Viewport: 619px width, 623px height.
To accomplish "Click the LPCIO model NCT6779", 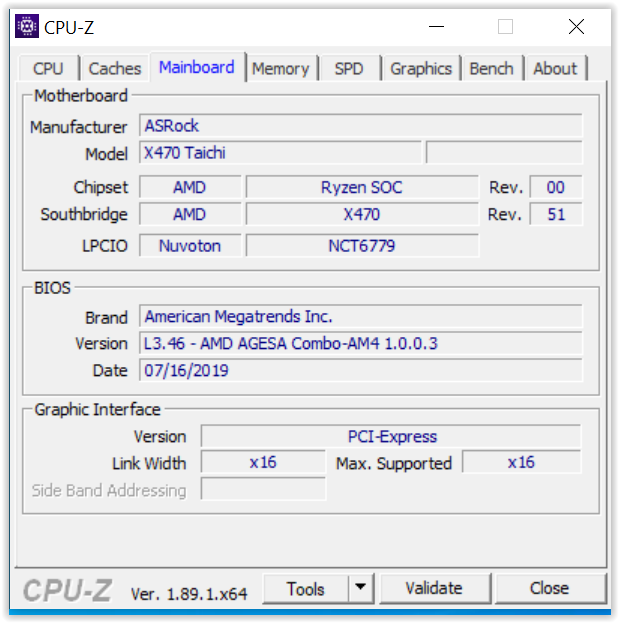I will pyautogui.click(x=362, y=246).
